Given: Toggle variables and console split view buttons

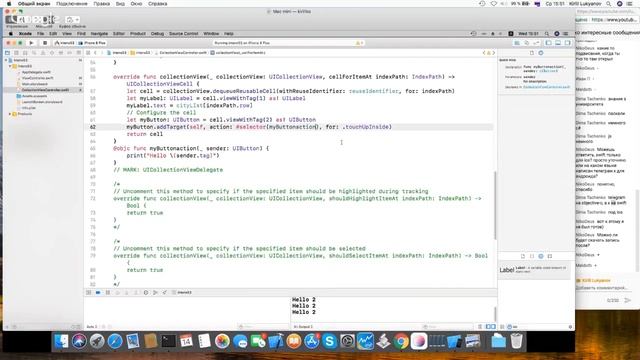Looking at the screenshot, I should [x=491, y=327].
